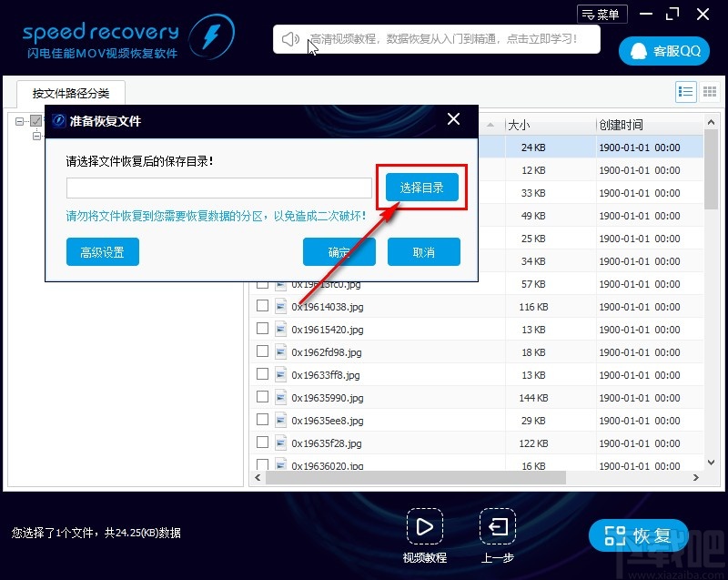
Task: Click the 上一步 back step icon
Action: [497, 526]
